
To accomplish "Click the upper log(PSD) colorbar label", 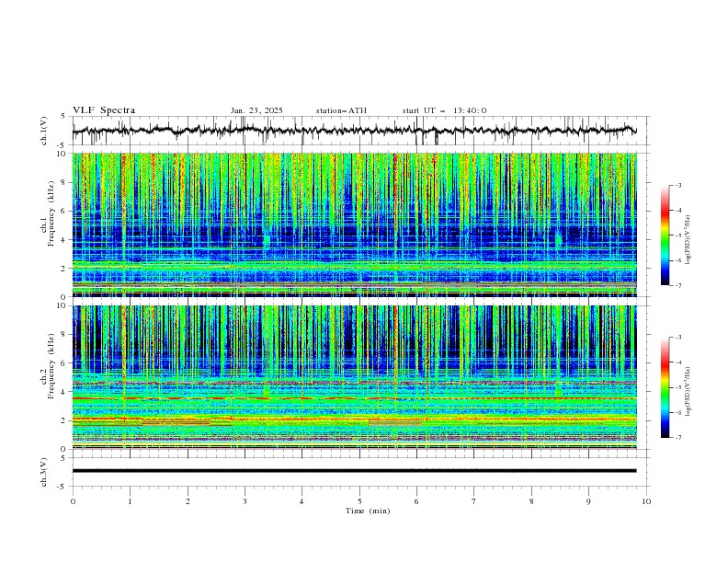I will point(689,240).
